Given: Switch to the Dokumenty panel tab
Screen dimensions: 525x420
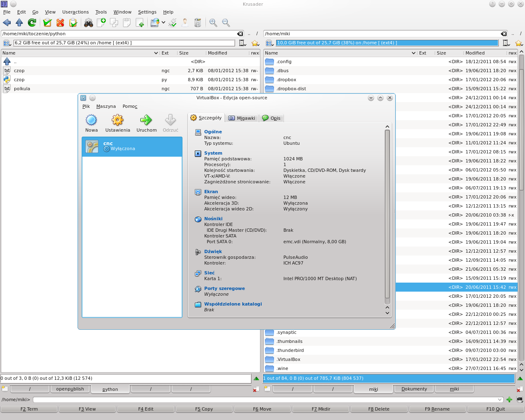Looking at the screenshot, I should (414, 389).
